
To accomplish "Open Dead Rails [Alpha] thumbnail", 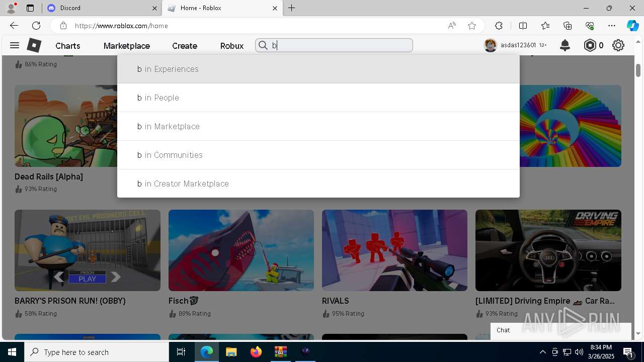I will point(66,126).
